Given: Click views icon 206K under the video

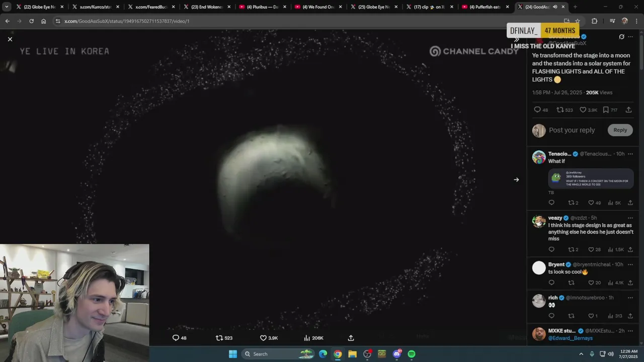Looking at the screenshot, I should (313, 338).
